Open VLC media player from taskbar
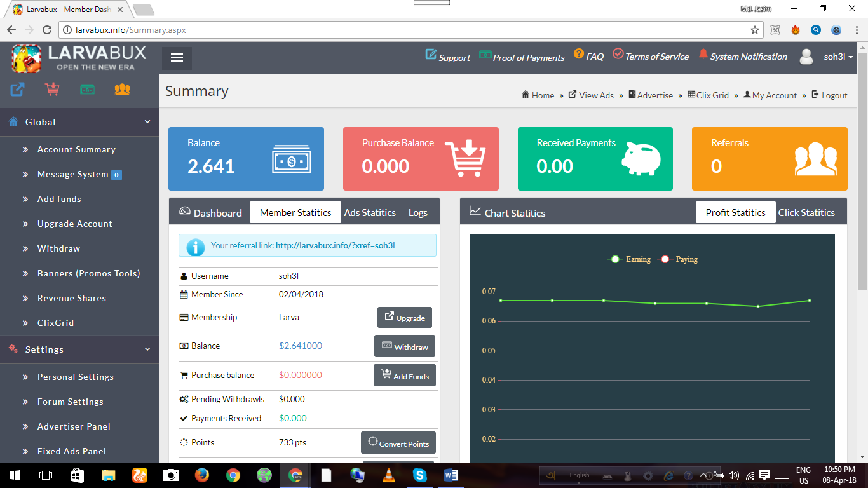The width and height of the screenshot is (868, 488). point(388,475)
